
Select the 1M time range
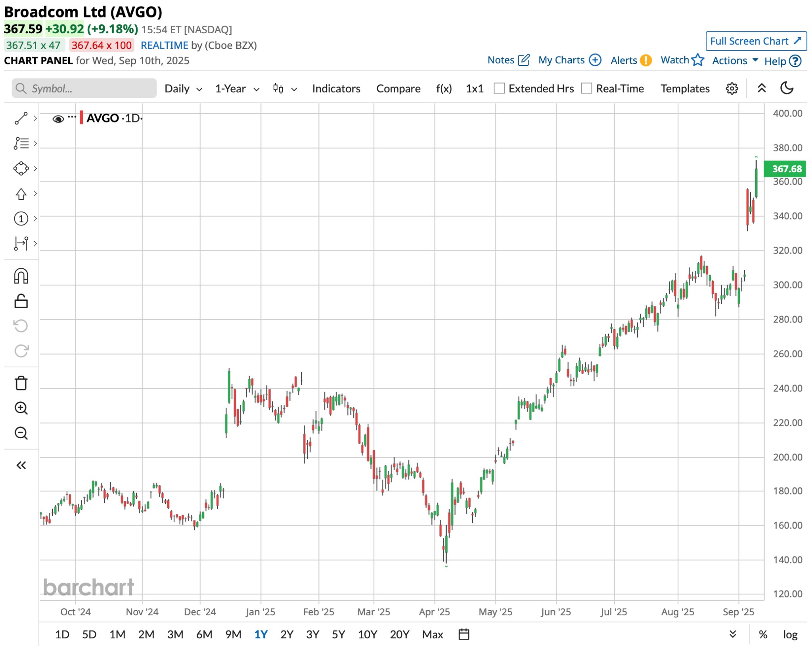coord(117,634)
